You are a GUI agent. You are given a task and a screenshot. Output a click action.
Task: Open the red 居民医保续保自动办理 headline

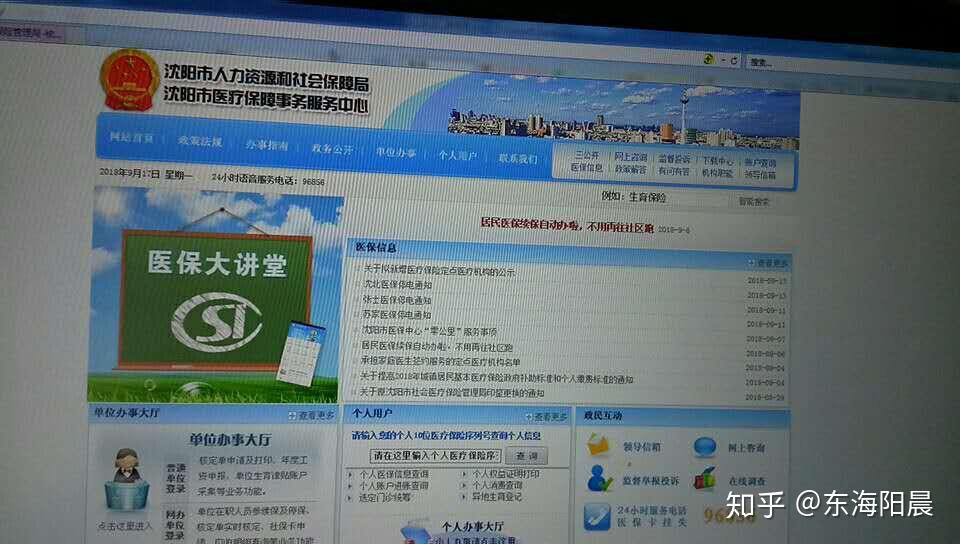coord(567,226)
